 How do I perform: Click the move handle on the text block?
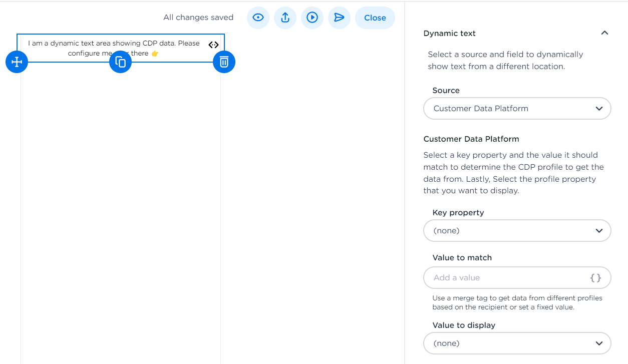coord(17,62)
